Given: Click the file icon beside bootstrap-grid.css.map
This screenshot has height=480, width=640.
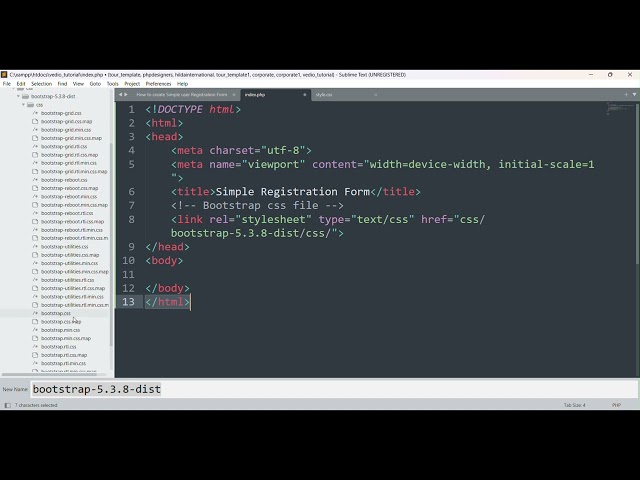Looking at the screenshot, I should [x=35, y=121].
